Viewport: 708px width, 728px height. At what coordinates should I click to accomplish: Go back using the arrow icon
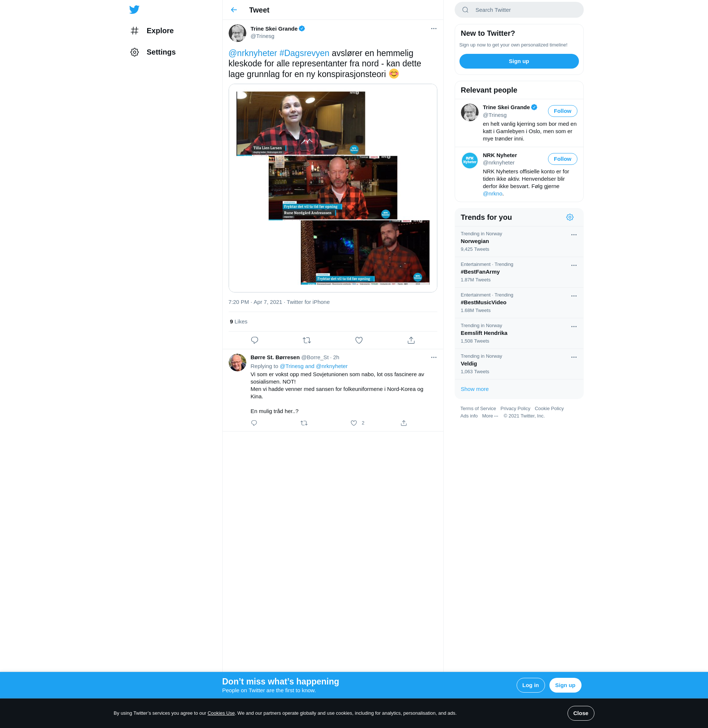[234, 10]
